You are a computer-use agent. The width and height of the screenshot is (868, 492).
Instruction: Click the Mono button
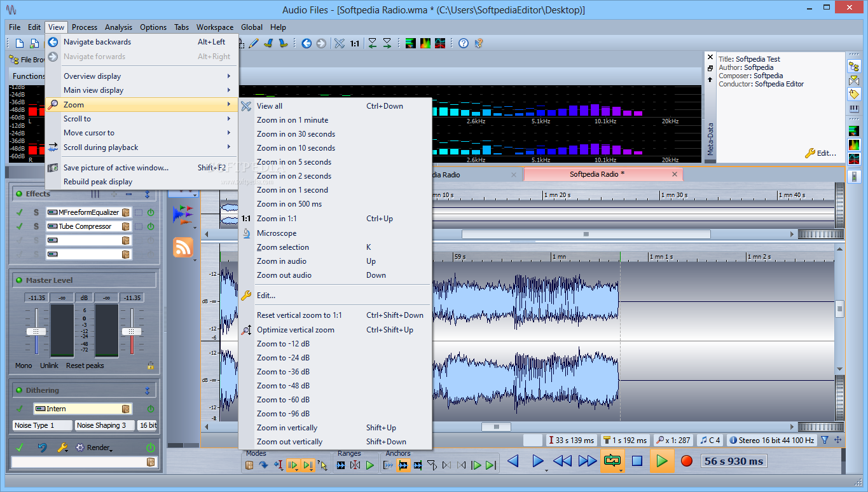24,366
